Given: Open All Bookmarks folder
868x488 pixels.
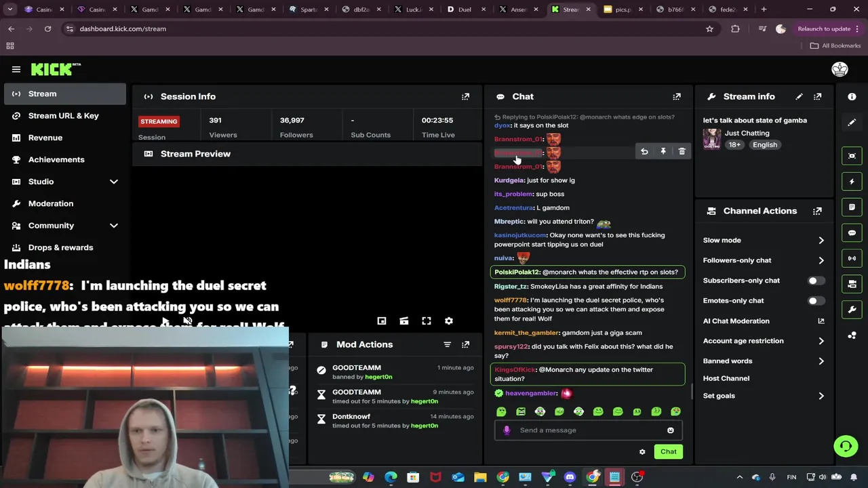Looking at the screenshot, I should coord(835,45).
